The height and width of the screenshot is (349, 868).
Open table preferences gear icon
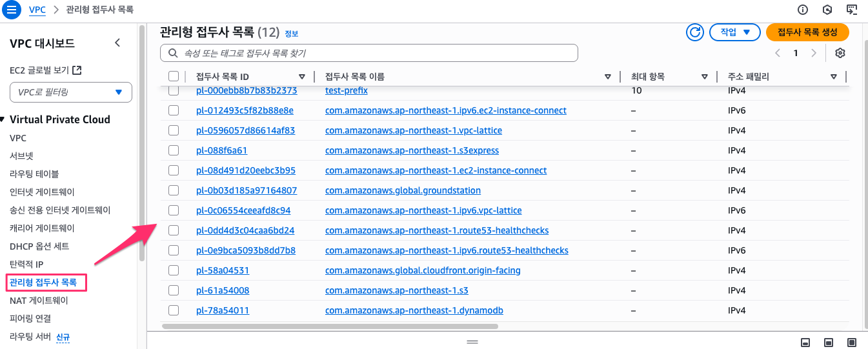point(840,53)
